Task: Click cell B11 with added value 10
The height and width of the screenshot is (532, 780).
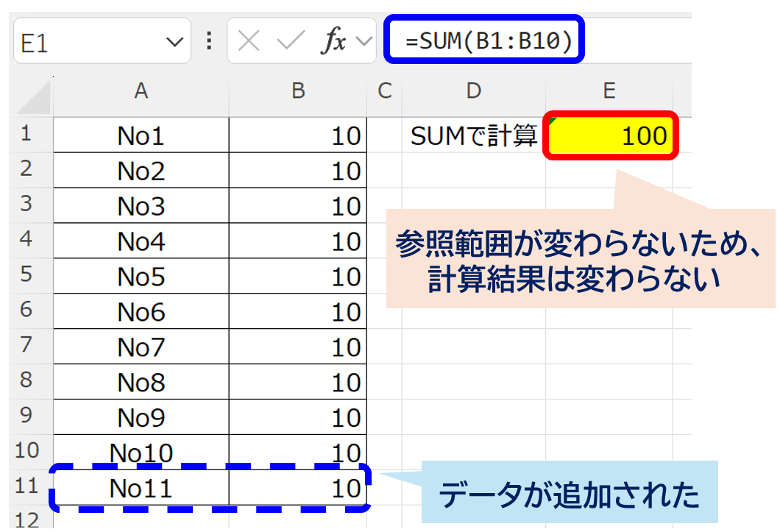Action: pos(298,488)
